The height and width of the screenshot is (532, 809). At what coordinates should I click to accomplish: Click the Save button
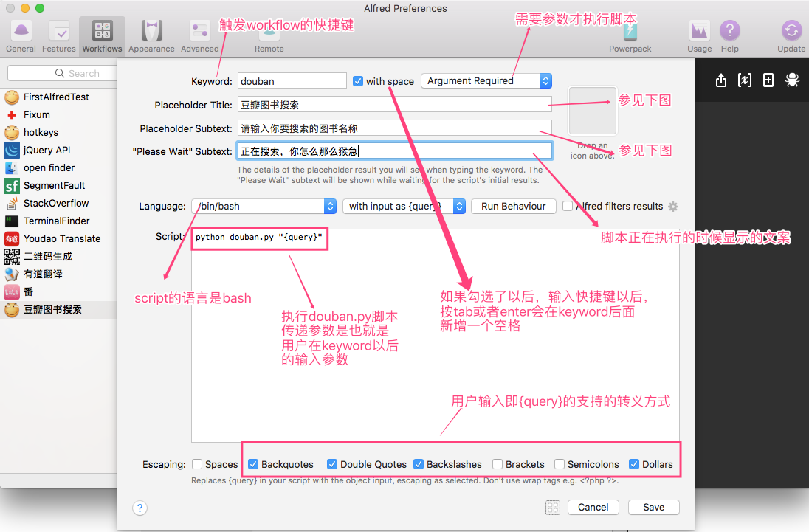tap(654, 507)
